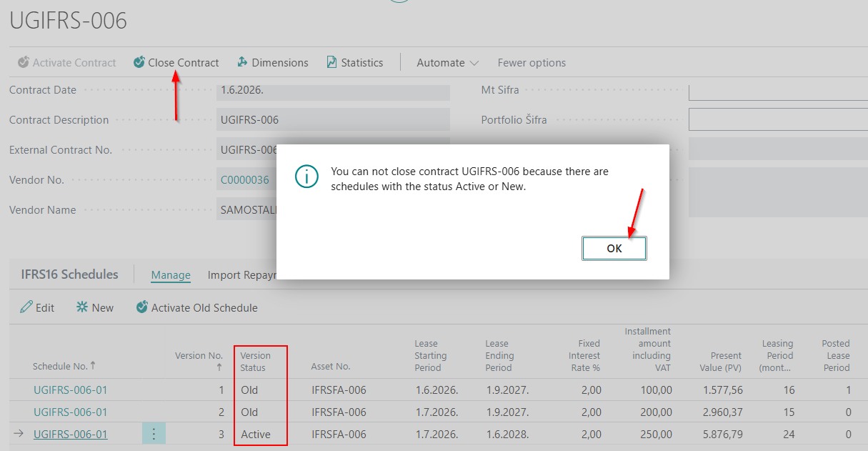This screenshot has height=451, width=868.
Task: Click the Statistics action label
Action: [362, 63]
